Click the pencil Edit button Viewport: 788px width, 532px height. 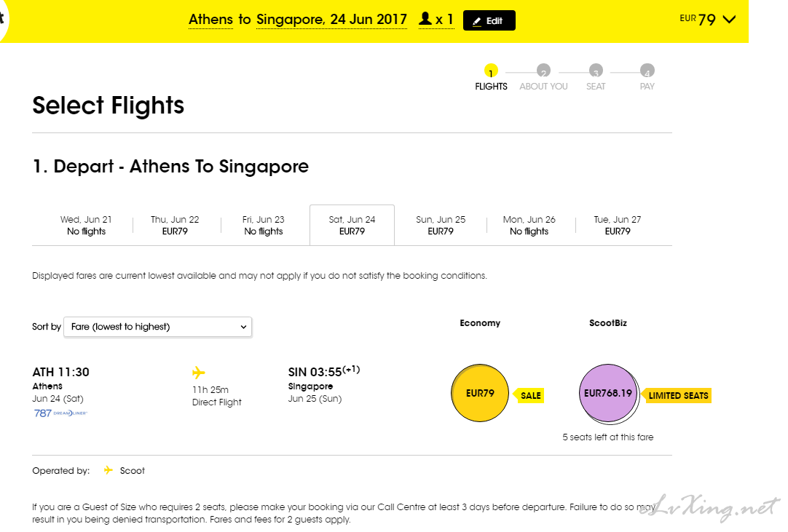(489, 21)
